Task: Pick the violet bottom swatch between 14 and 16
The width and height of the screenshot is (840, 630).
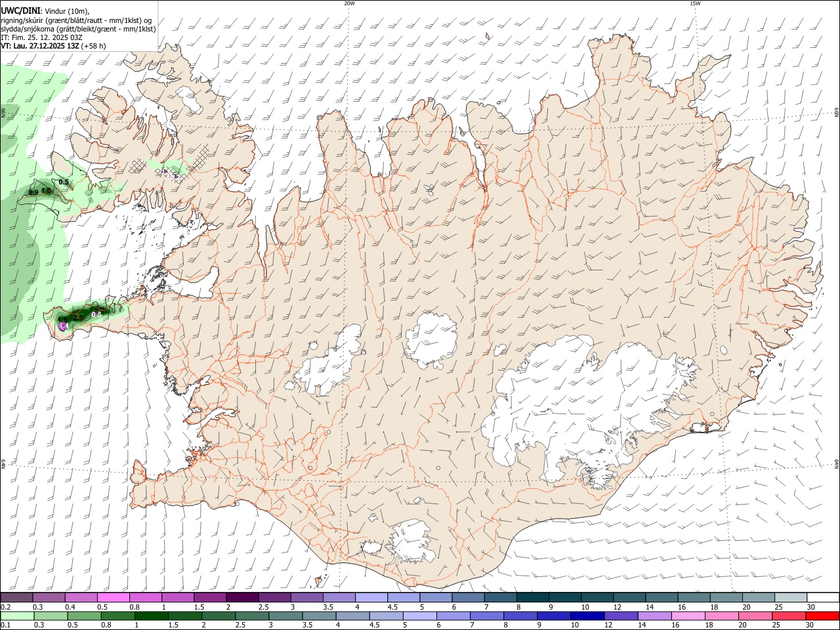Action: coord(655,616)
